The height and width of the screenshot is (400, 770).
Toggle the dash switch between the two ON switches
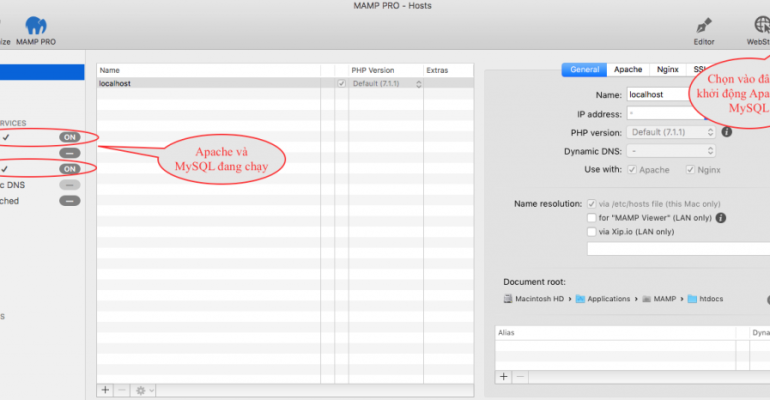pyautogui.click(x=70, y=153)
